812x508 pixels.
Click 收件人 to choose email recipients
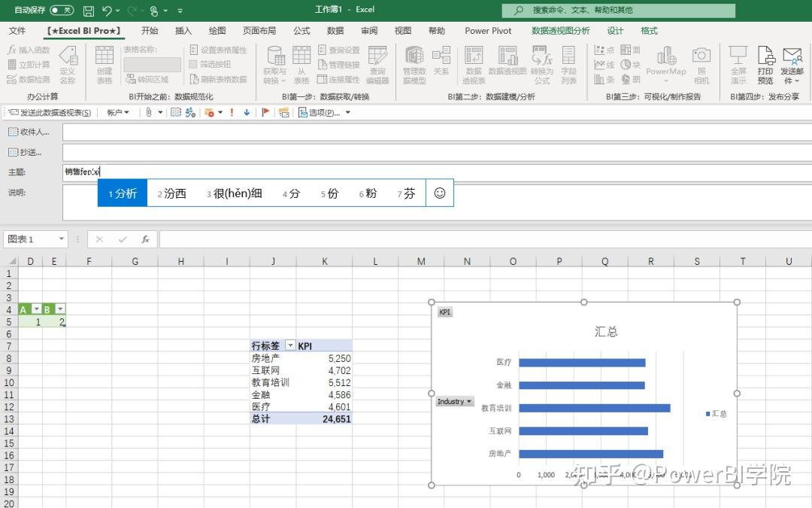click(29, 131)
